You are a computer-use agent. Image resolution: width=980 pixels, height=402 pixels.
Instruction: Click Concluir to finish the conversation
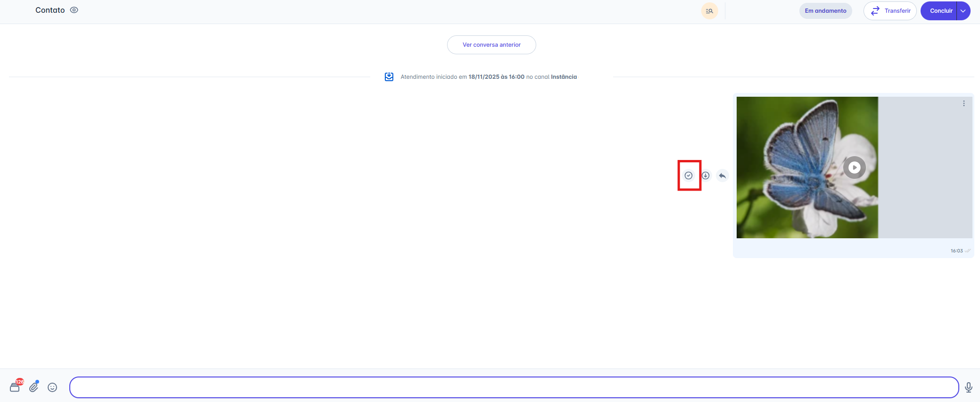click(939, 11)
